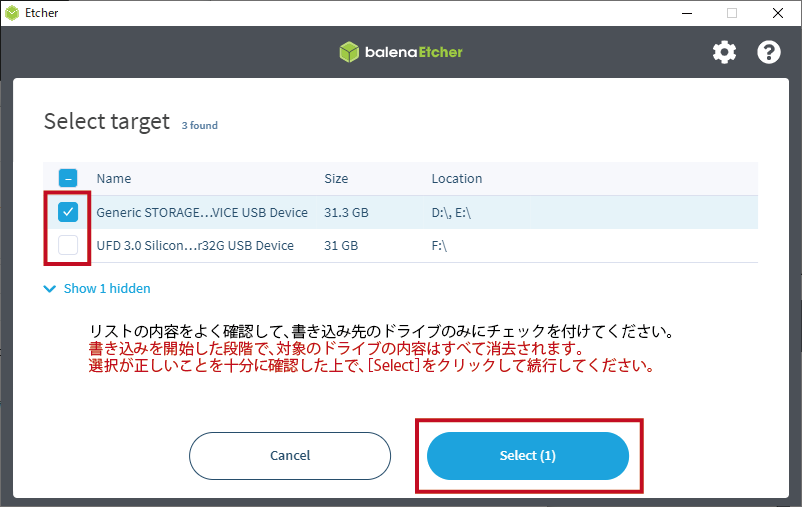Check the UFD 3.0 Silicon USB Device checkbox

68,245
